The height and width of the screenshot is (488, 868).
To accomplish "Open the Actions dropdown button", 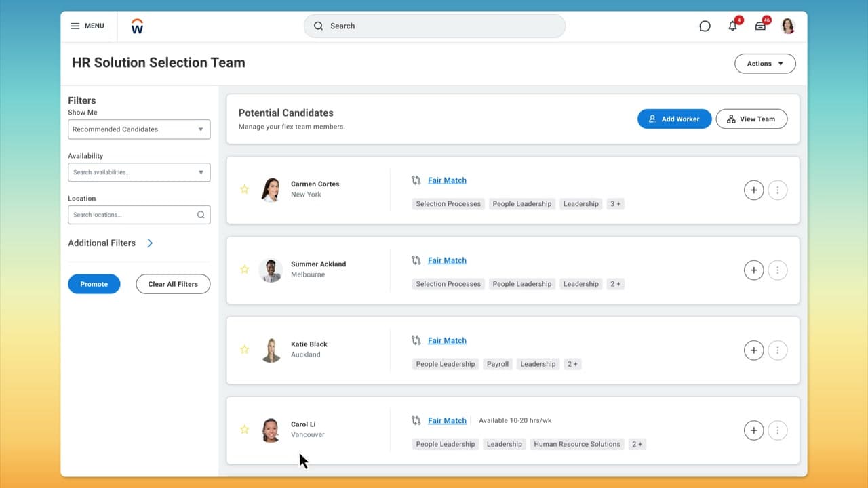I will point(765,64).
